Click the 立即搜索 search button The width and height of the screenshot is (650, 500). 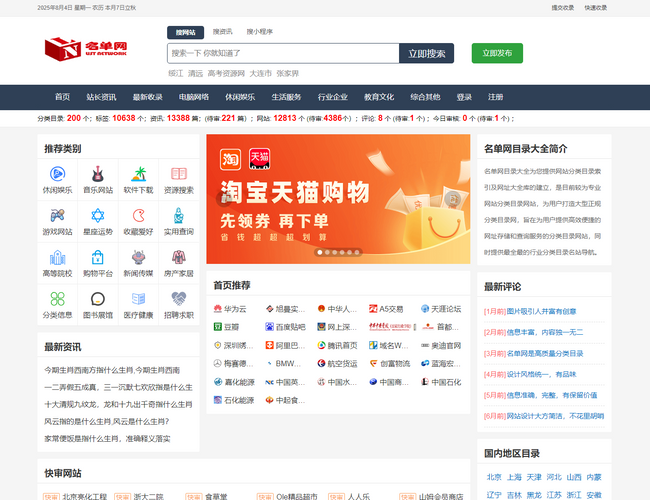pyautogui.click(x=426, y=53)
